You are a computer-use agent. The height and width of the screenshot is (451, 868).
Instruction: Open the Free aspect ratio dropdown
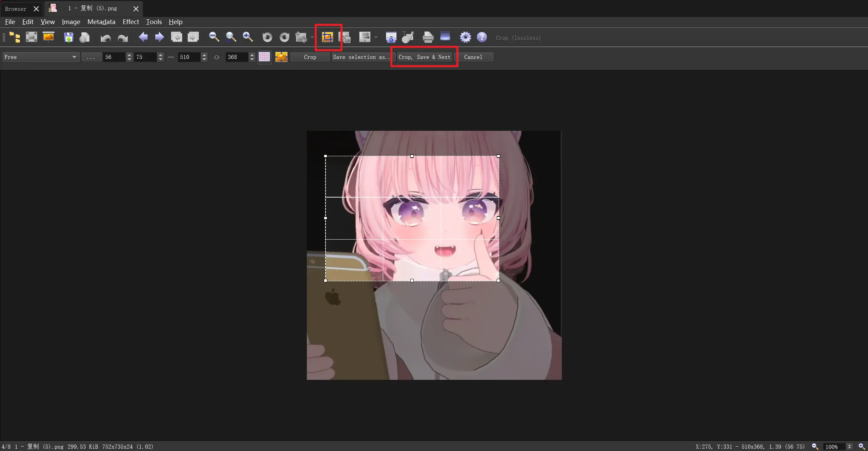[x=41, y=57]
